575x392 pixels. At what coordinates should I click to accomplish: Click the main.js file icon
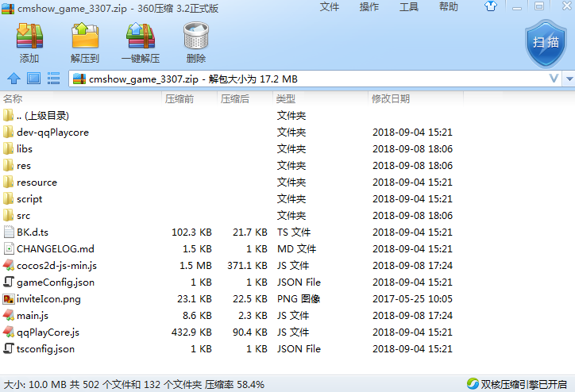click(9, 315)
